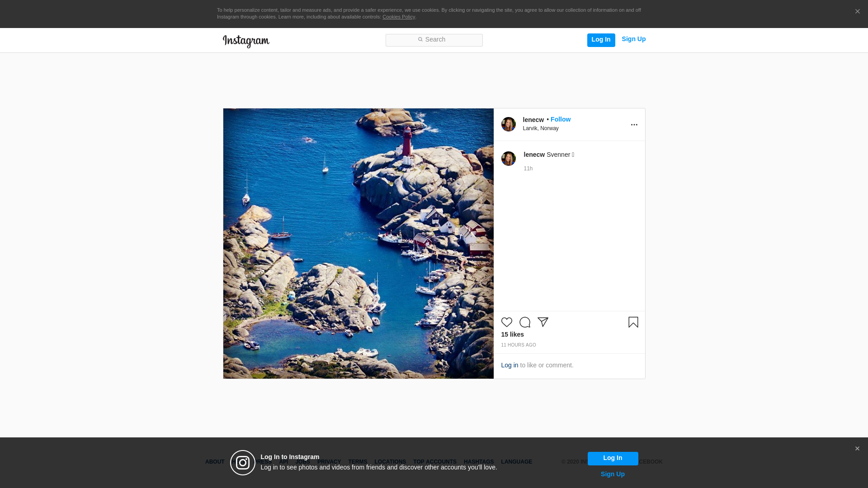Click the 11h caption timestamp

click(528, 169)
